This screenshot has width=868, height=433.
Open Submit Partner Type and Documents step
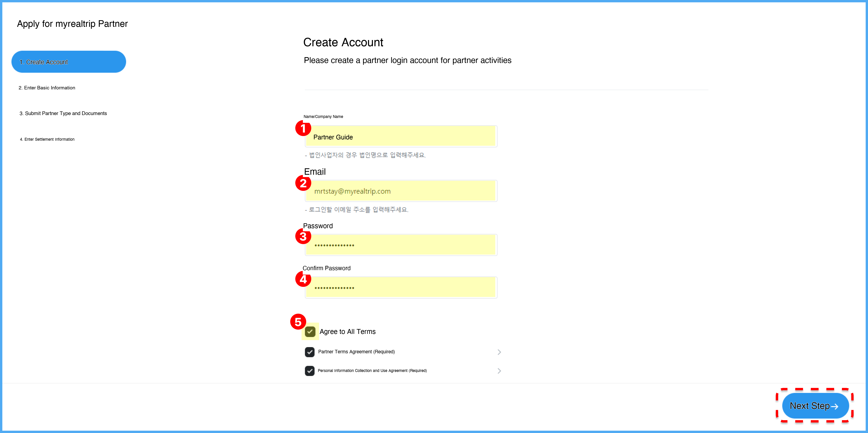[63, 113]
